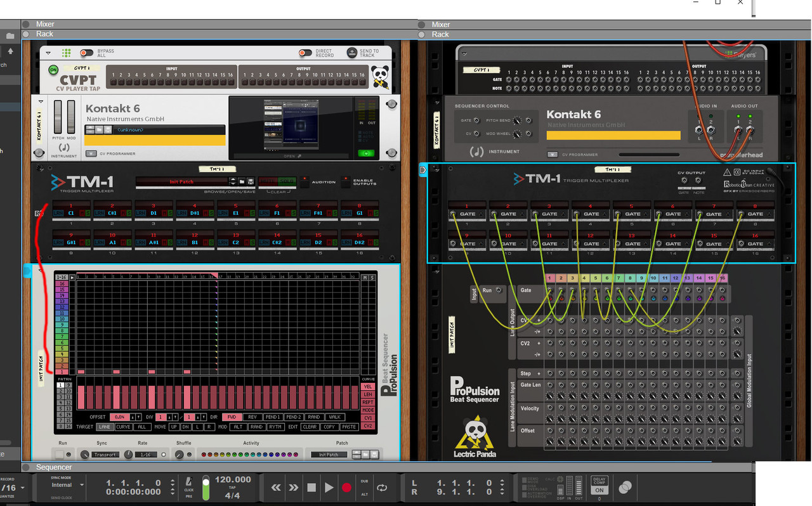Click the Send To Track button
Viewport: 812px width, 506px height.
coord(352,53)
